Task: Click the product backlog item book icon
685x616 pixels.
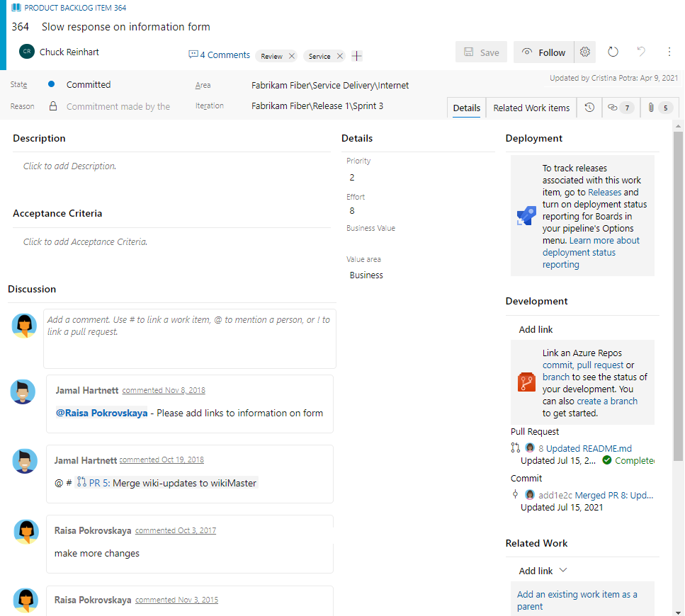Action: point(16,7)
